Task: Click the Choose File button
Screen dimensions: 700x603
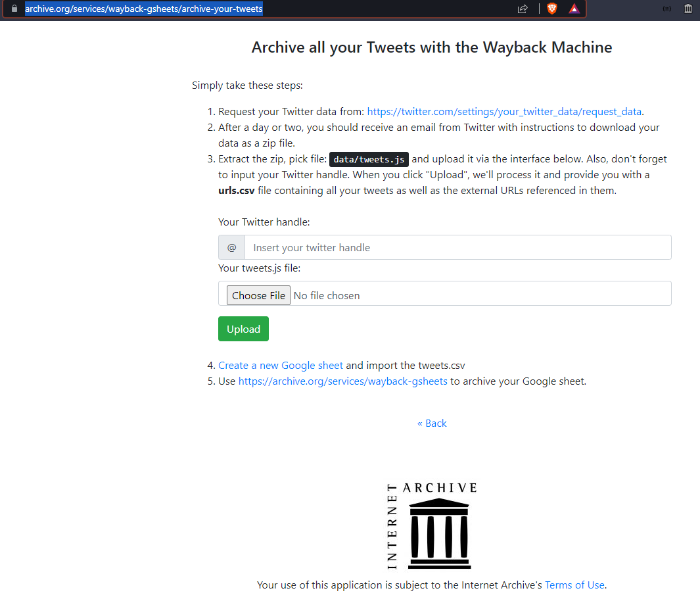Action: (x=258, y=295)
